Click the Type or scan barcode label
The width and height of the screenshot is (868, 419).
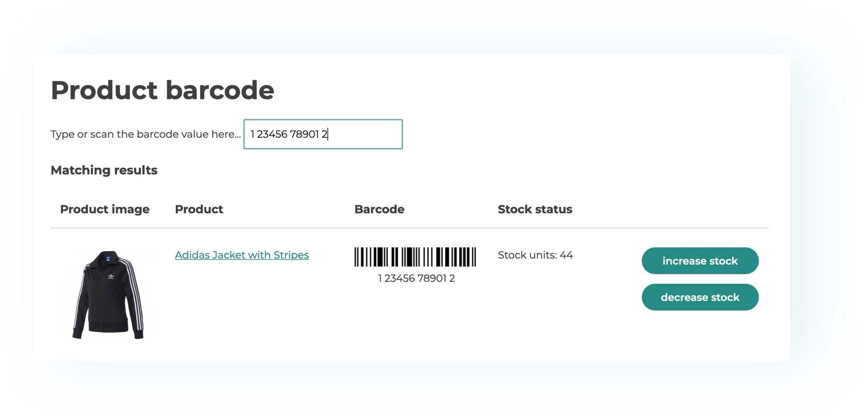tap(146, 134)
